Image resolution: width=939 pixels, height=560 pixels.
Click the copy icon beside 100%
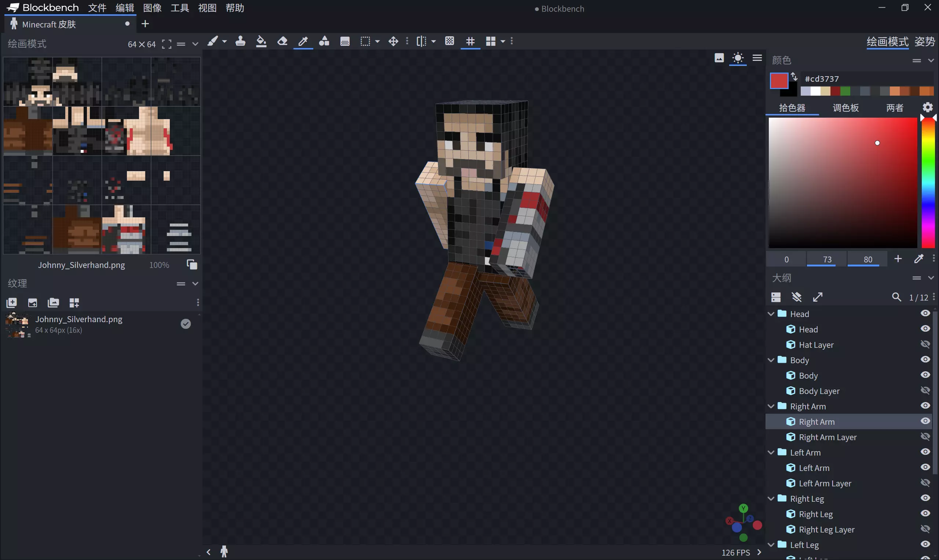tap(192, 265)
